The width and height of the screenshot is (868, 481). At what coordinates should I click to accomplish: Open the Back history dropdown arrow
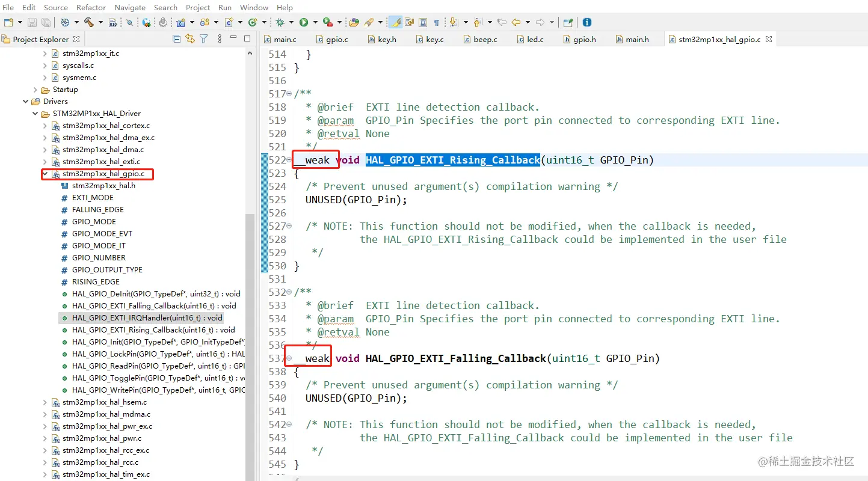point(528,22)
